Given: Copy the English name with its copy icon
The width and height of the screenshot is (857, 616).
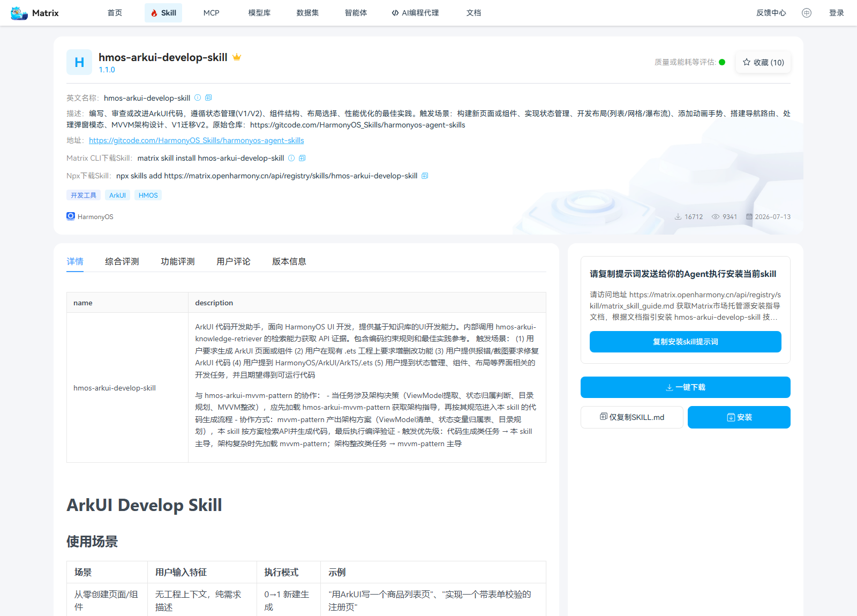Looking at the screenshot, I should pyautogui.click(x=208, y=97).
